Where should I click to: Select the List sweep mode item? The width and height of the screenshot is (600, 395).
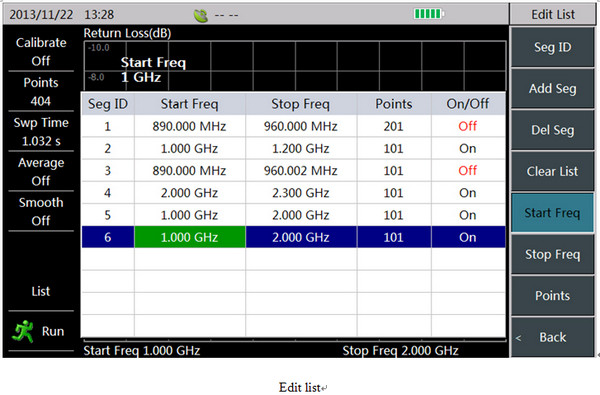click(x=41, y=291)
